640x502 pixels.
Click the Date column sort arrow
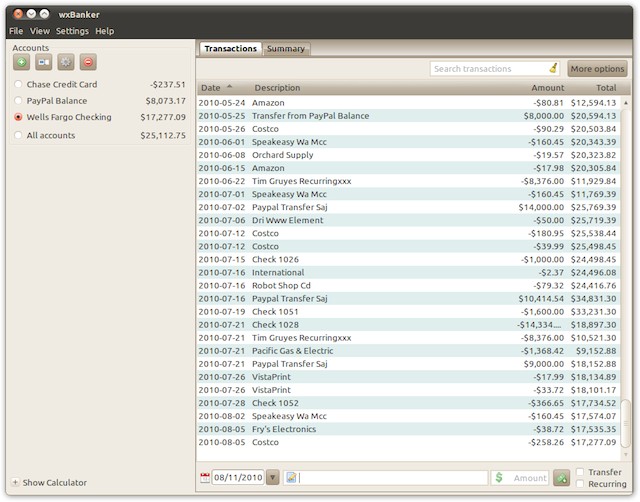pyautogui.click(x=229, y=87)
